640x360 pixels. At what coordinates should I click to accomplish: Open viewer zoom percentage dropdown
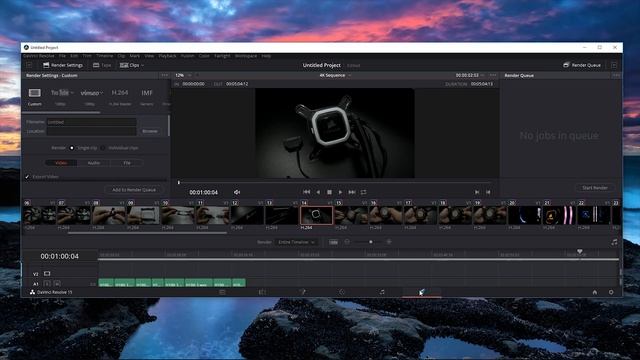[x=183, y=75]
